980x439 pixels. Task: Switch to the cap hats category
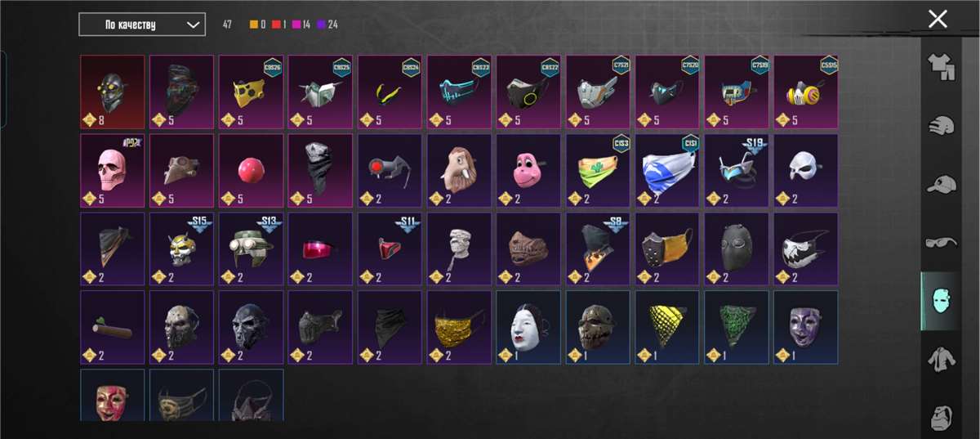[x=942, y=185]
